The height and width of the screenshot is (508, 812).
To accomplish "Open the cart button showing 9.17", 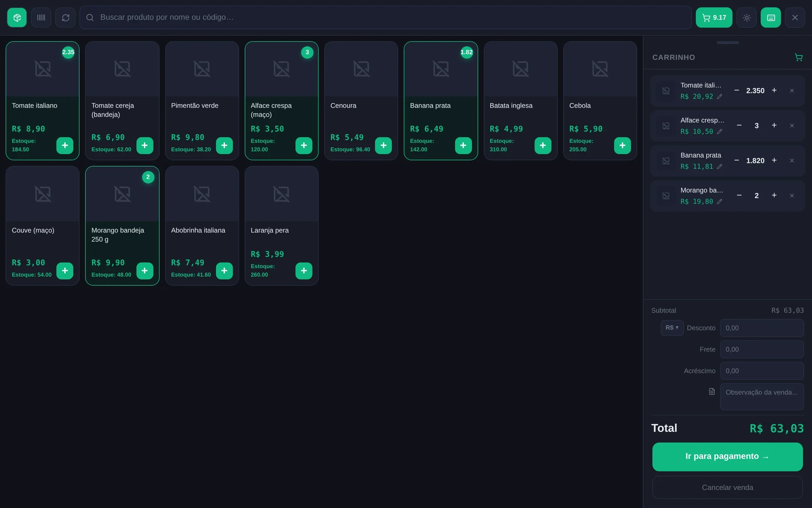I will pyautogui.click(x=714, y=17).
